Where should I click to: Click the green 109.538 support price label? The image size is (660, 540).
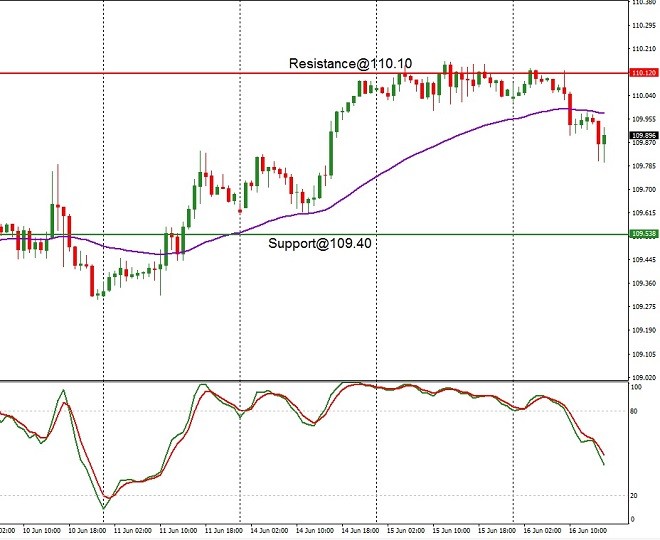[644, 233]
